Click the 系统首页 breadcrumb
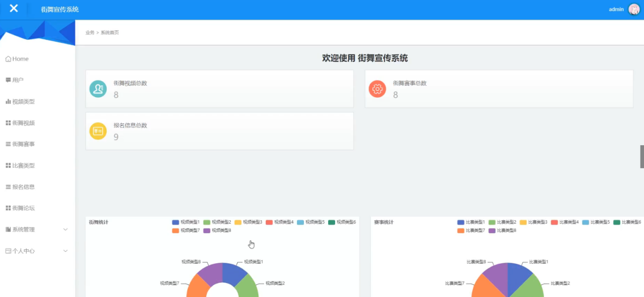Viewport: 644px width, 297px height. coord(110,33)
